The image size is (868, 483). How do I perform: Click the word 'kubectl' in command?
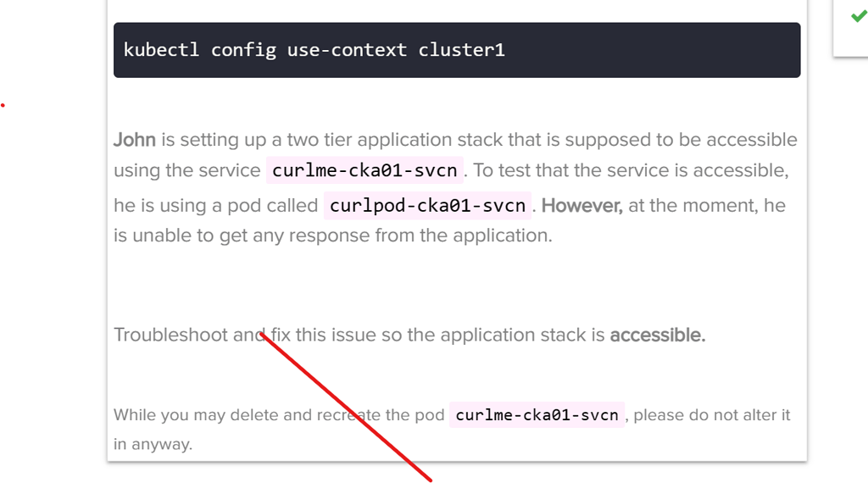coord(161,50)
